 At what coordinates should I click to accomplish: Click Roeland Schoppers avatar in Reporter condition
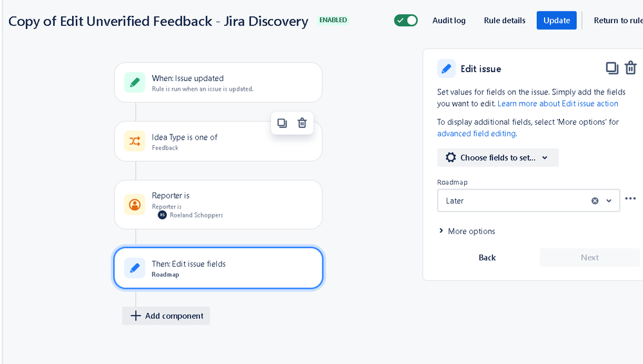[x=162, y=215]
